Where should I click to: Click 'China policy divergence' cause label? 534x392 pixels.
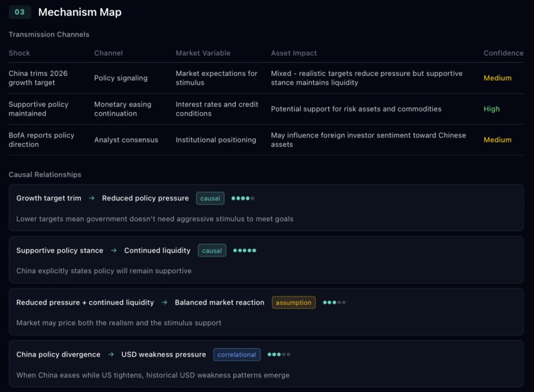58,354
